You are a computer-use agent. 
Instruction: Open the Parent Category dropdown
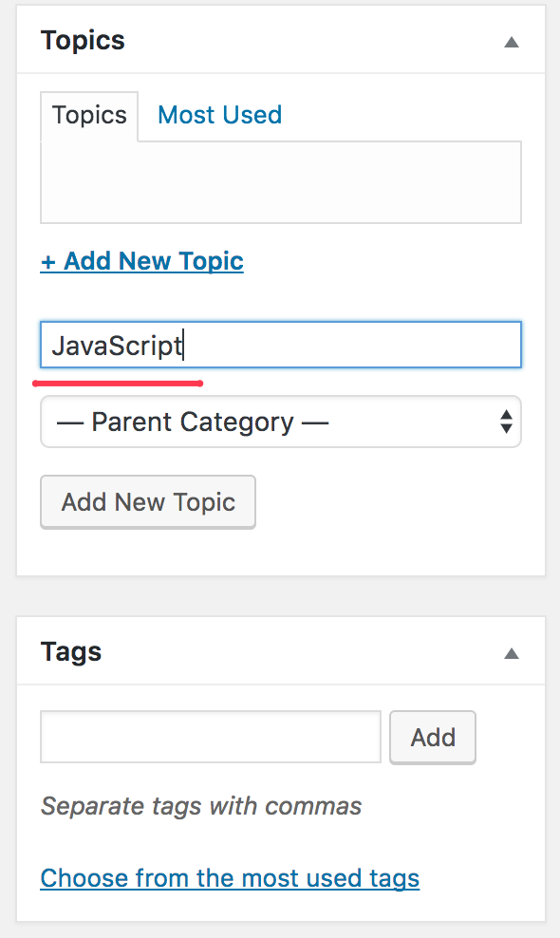pyautogui.click(x=281, y=422)
